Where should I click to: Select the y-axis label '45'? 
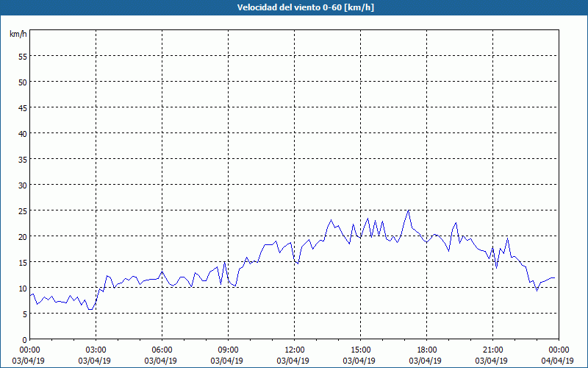tap(23, 107)
